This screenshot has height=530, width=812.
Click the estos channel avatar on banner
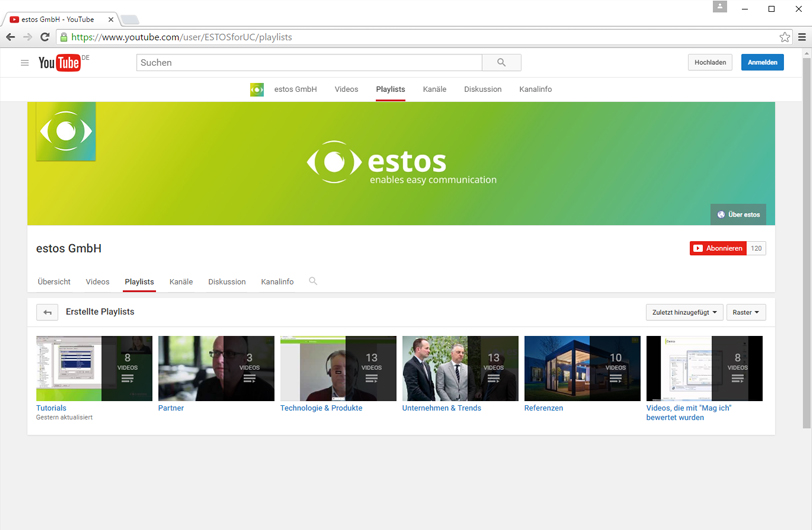[66, 132]
